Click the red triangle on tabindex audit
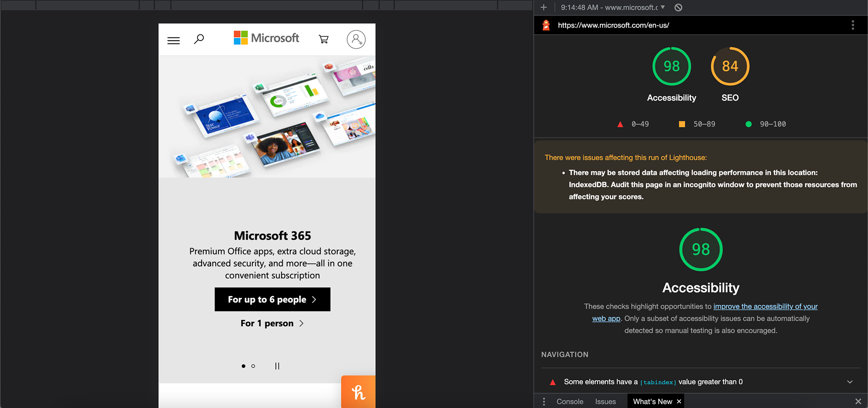 [x=552, y=382]
